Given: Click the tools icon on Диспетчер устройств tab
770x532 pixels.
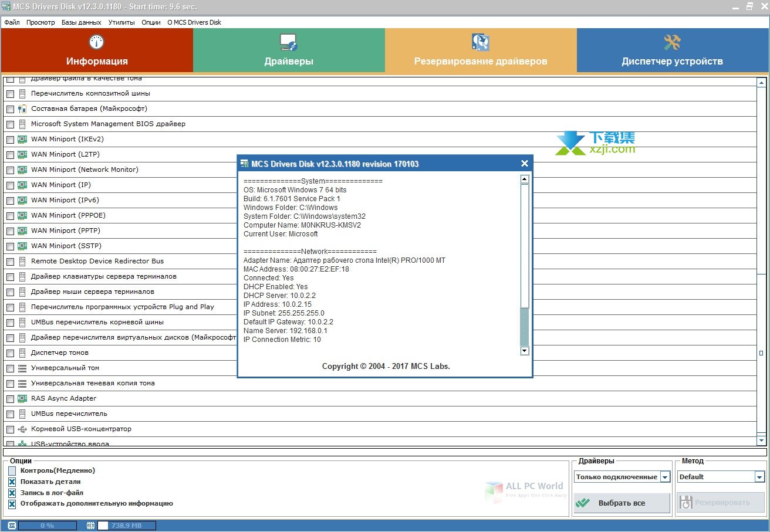Looking at the screenshot, I should [672, 42].
